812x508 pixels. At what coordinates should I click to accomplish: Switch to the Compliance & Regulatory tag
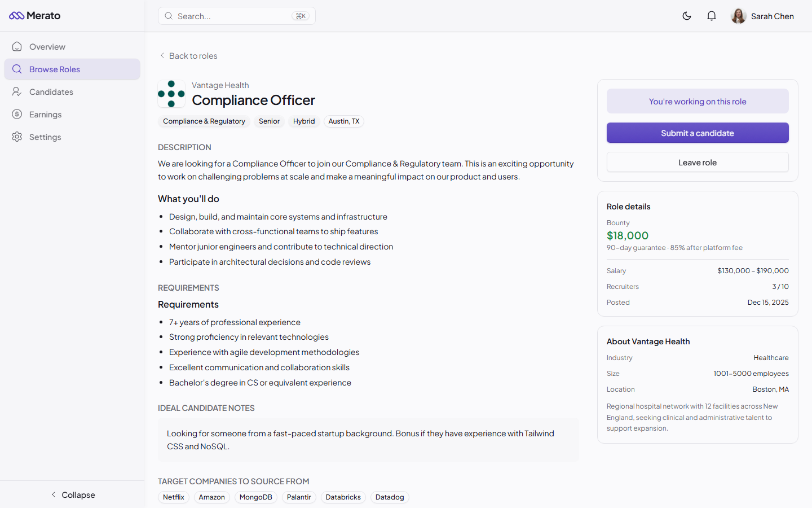(x=204, y=121)
